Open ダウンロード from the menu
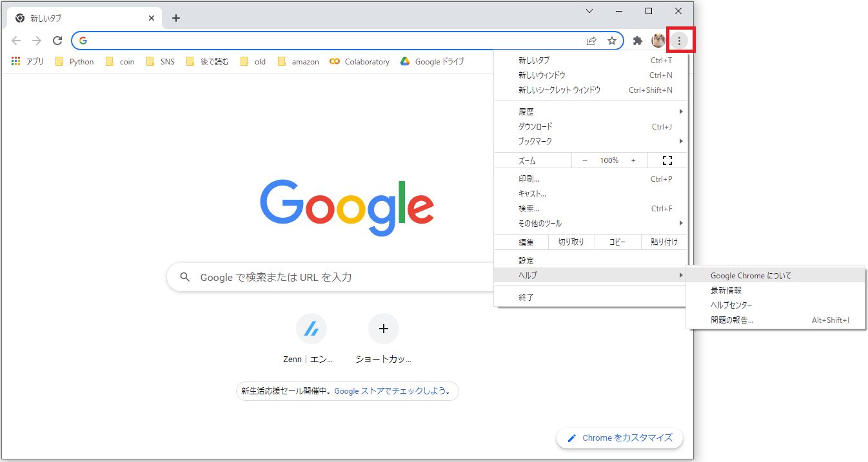Screen dimensions: 868x462 pos(591,126)
